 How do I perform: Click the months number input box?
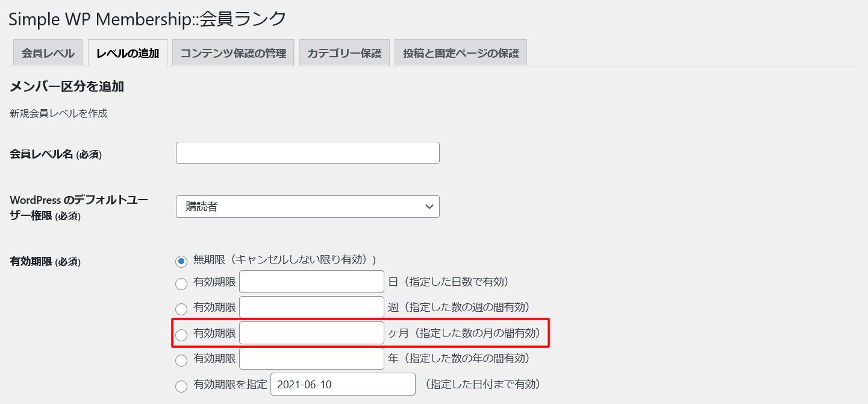tap(311, 333)
